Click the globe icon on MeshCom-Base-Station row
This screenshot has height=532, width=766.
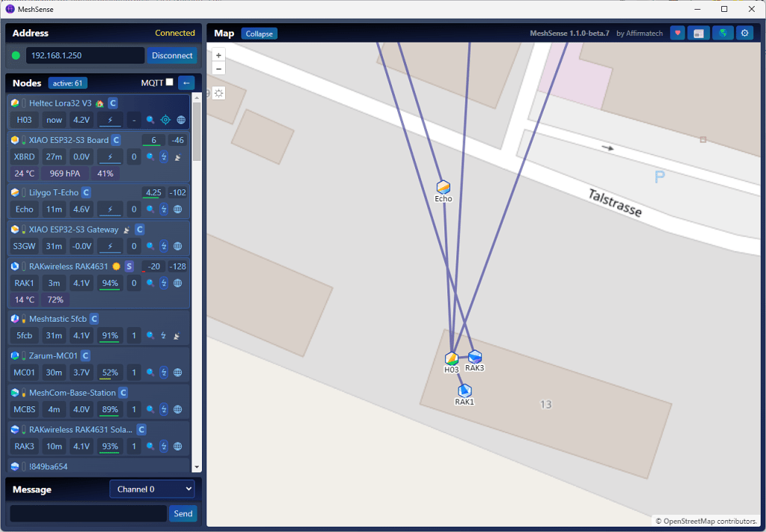click(178, 409)
